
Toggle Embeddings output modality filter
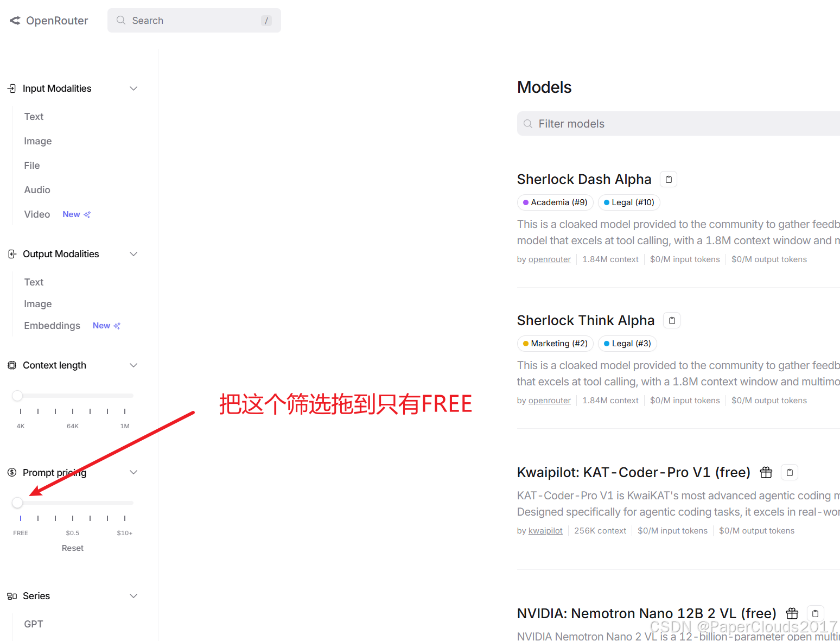52,326
